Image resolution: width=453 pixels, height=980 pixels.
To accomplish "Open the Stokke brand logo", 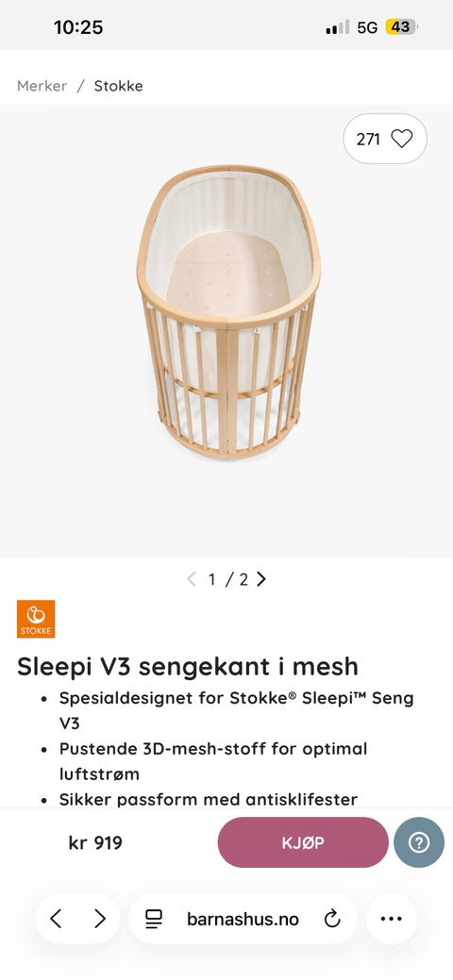I will 36,619.
